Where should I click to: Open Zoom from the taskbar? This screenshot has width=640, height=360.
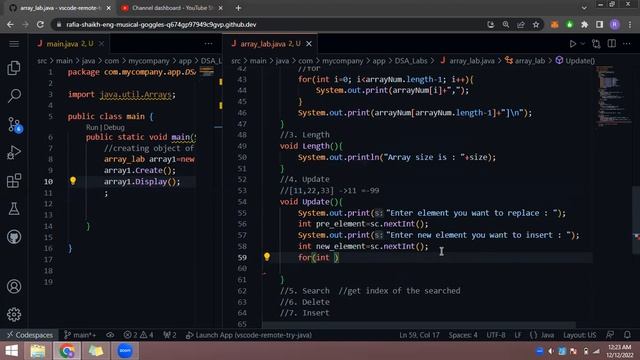125,351
